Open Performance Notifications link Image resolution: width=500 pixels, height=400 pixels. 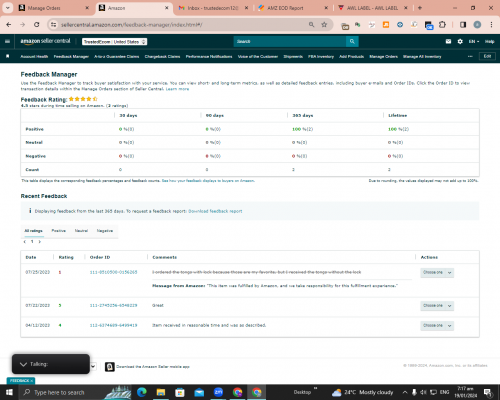coord(209,56)
